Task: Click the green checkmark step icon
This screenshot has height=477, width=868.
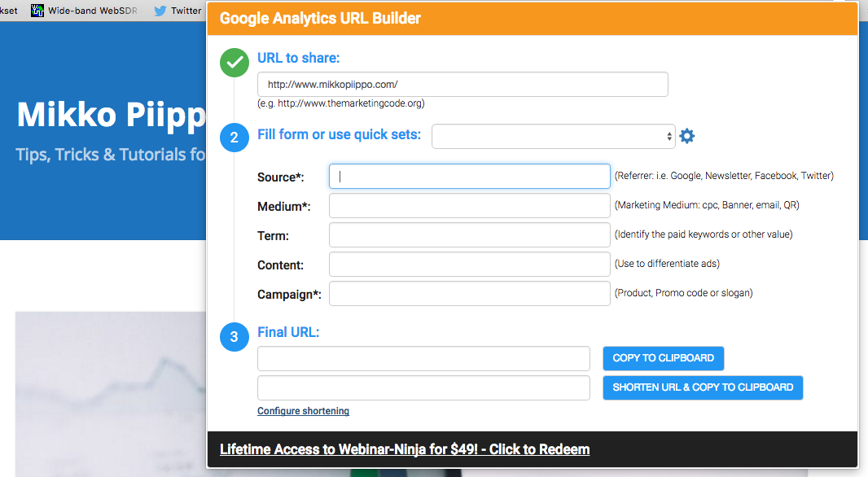Action: tap(235, 63)
